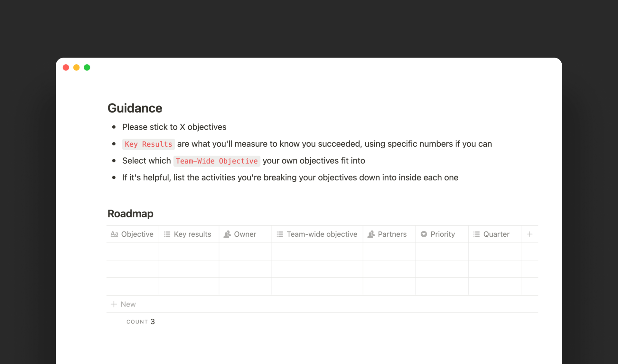Close the window with red button
Viewport: 618px width, 364px height.
click(66, 68)
